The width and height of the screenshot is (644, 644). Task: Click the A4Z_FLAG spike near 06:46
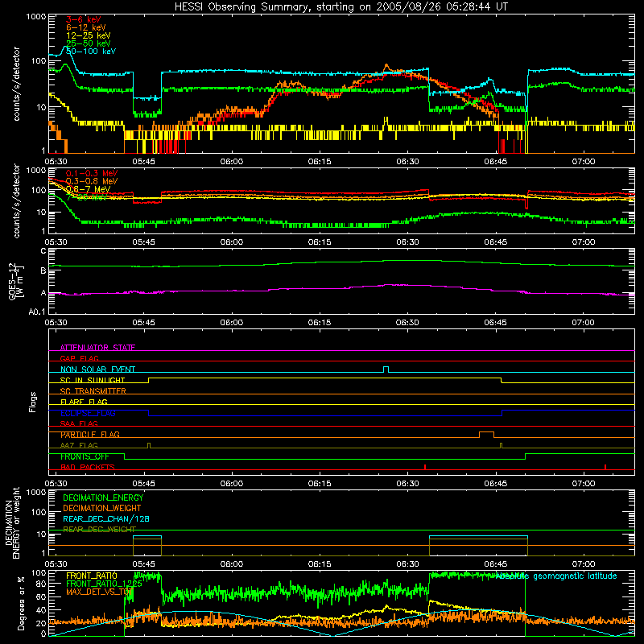click(x=501, y=445)
